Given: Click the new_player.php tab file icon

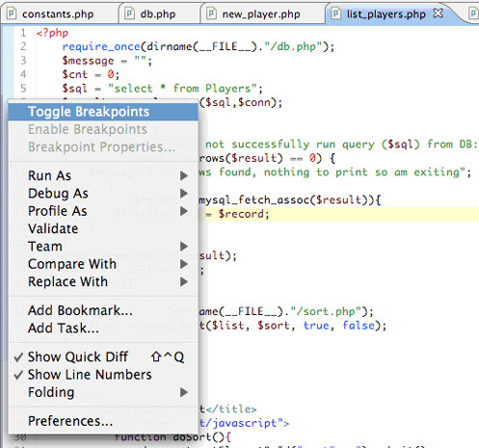Looking at the screenshot, I should (211, 13).
